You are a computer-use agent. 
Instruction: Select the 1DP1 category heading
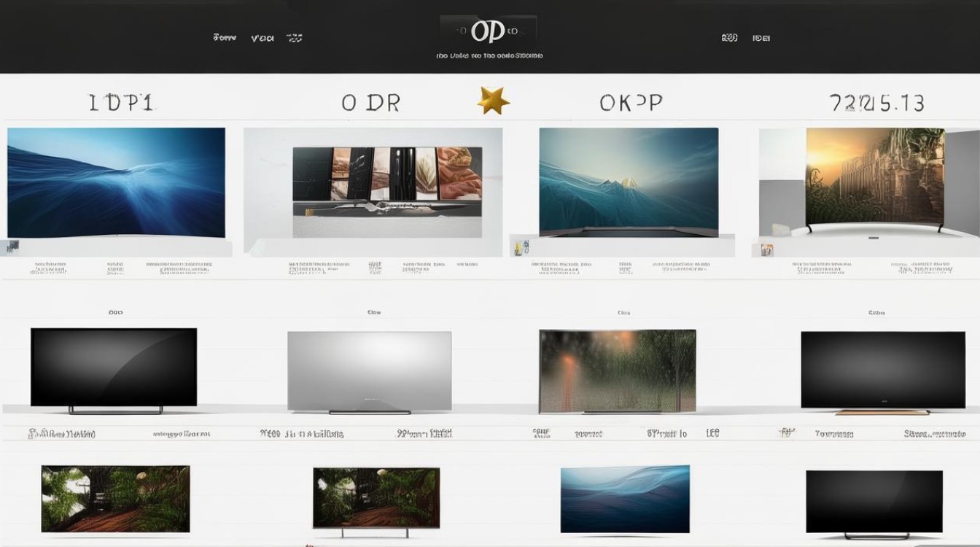tap(121, 103)
